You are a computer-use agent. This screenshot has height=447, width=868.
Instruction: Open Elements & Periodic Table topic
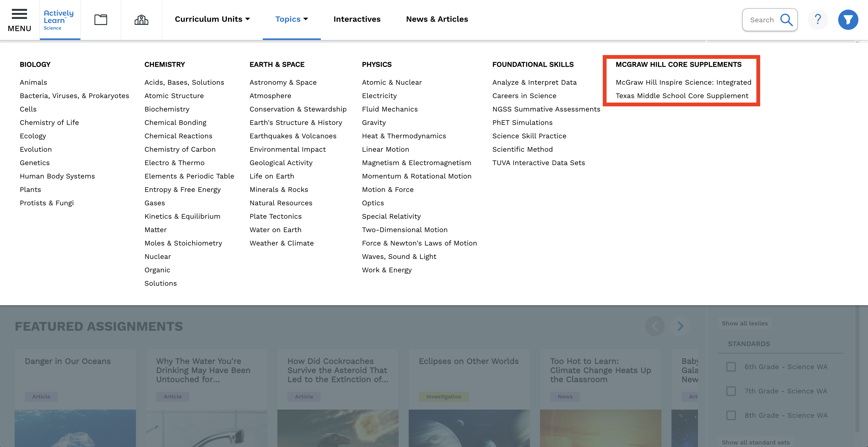pos(189,176)
